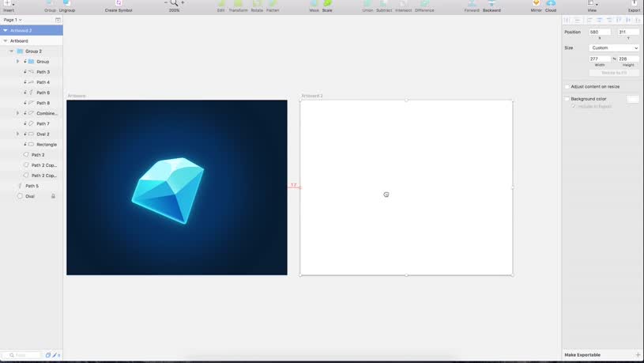Click the Edit toolbar icon
Viewport: 644px width, 363px height.
point(221,3)
